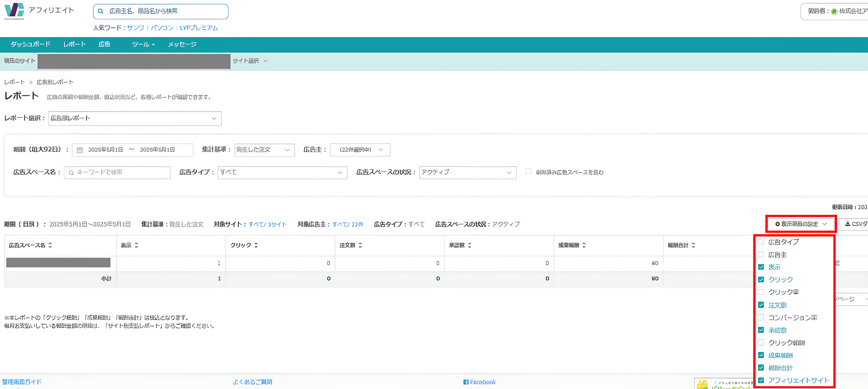Open the よくあるご質問 footer link
This screenshot has height=389, width=868.
point(252,382)
